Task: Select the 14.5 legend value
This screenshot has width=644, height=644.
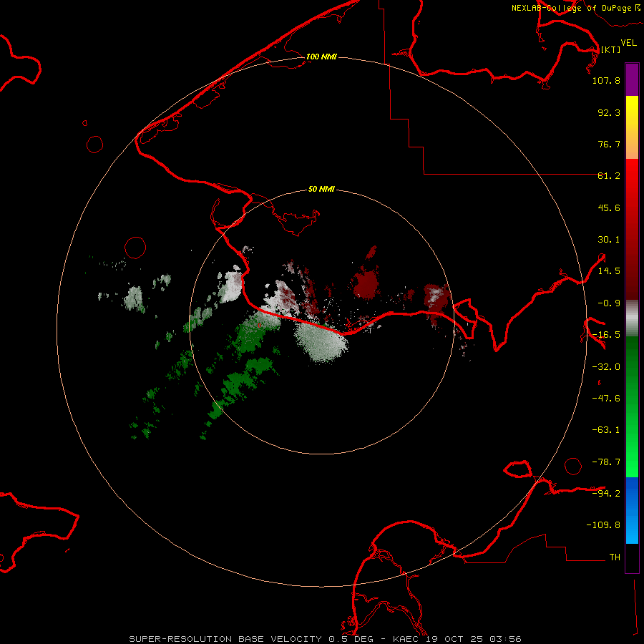Action: coord(609,271)
